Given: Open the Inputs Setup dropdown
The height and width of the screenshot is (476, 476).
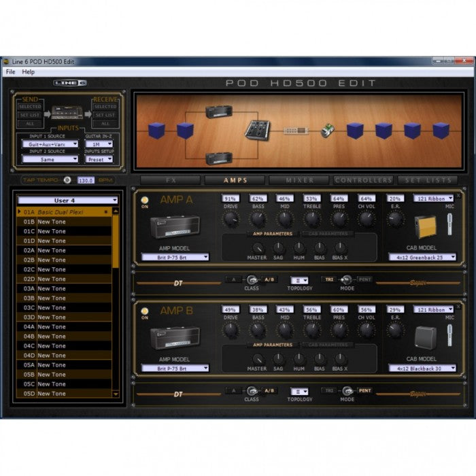Looking at the screenshot, I should (99, 159).
